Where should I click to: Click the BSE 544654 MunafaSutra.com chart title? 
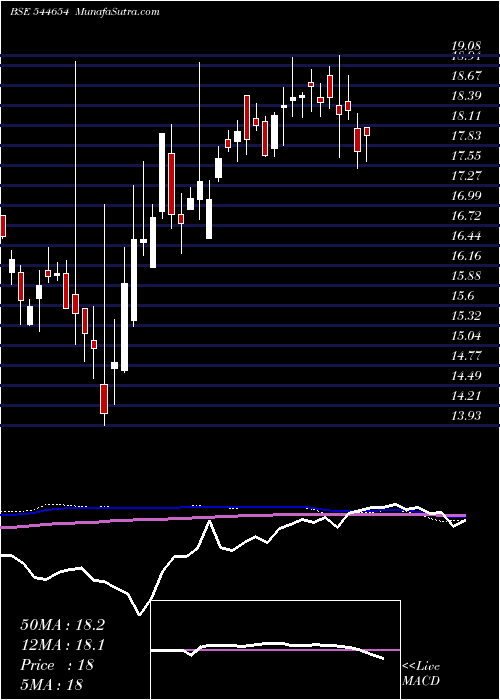(x=84, y=12)
